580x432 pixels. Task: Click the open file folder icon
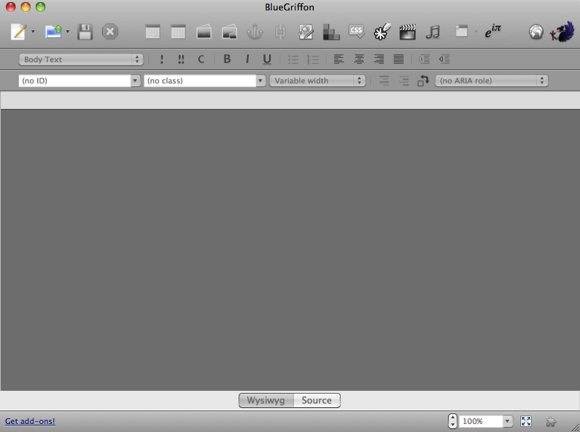click(53, 31)
